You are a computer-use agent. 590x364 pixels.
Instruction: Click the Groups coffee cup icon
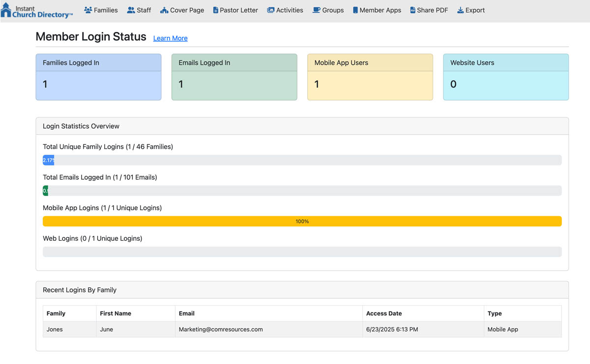coord(316,10)
